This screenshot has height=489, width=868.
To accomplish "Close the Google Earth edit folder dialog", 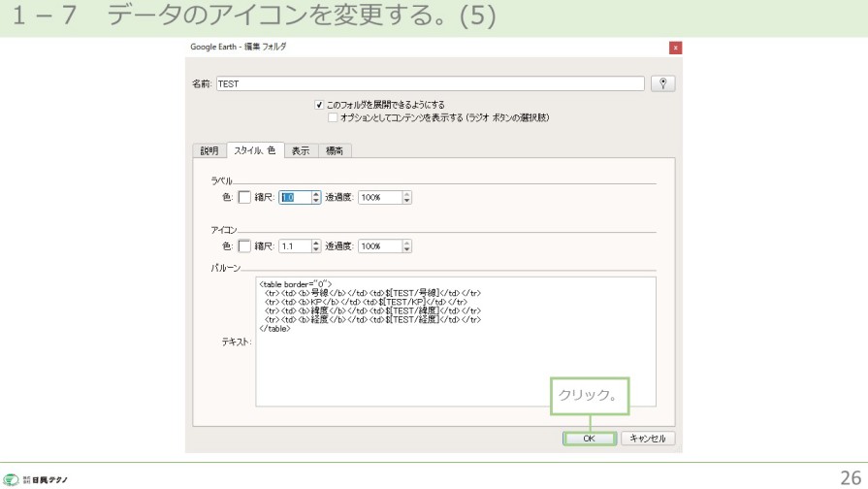I will tap(675, 48).
